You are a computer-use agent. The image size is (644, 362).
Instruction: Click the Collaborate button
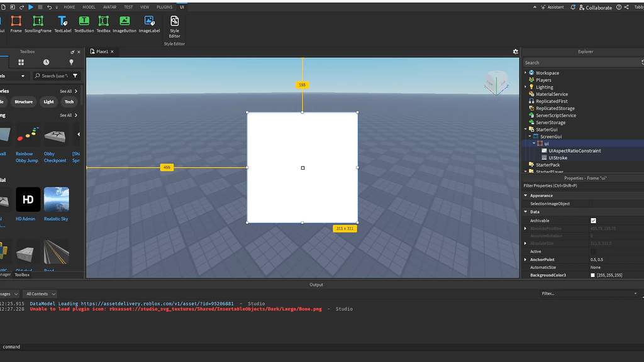pyautogui.click(x=596, y=8)
